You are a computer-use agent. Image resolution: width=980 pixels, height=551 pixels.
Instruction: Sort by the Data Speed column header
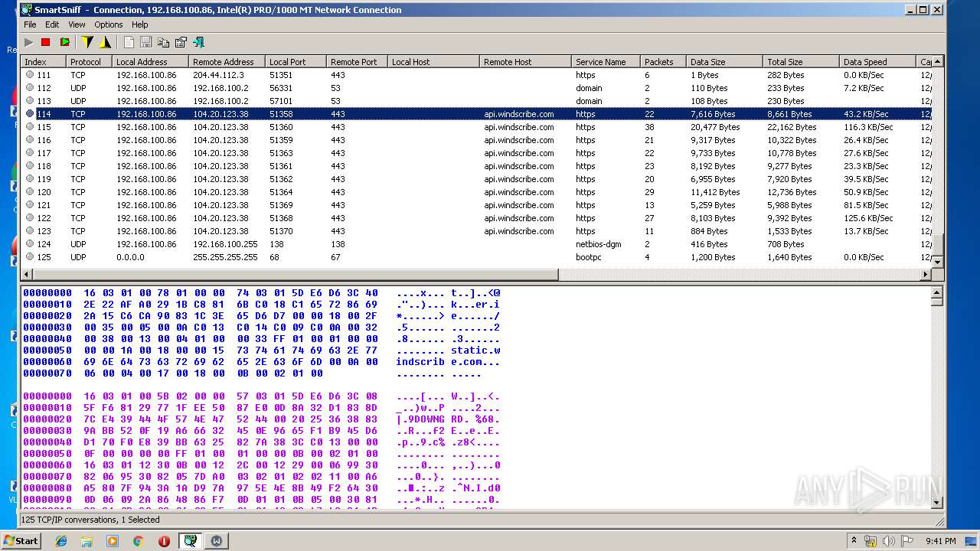click(877, 62)
